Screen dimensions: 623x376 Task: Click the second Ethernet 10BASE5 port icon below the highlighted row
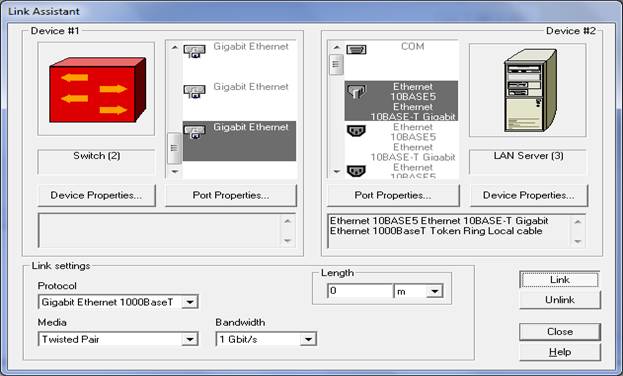tap(356, 131)
